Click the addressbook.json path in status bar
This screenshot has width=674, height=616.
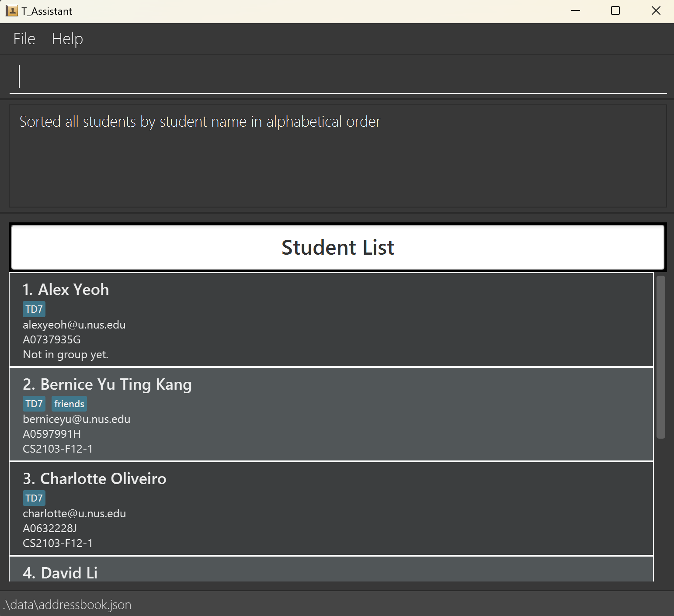67,605
